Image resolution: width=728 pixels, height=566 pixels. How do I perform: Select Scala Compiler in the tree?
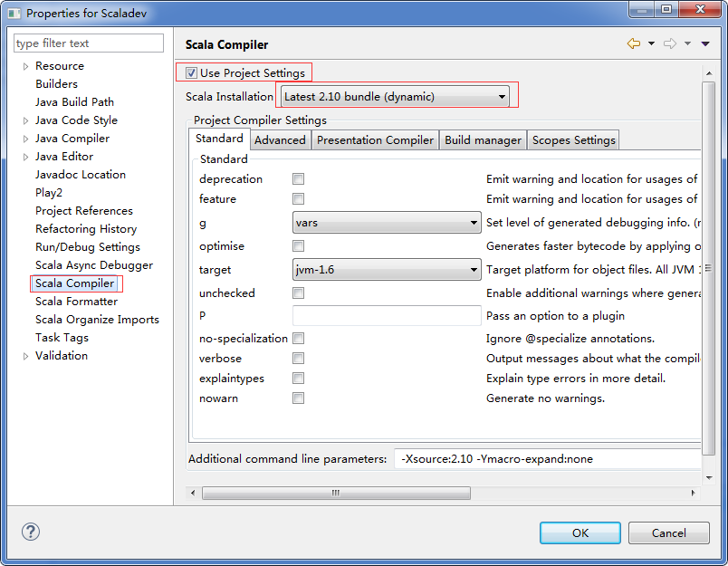point(75,283)
